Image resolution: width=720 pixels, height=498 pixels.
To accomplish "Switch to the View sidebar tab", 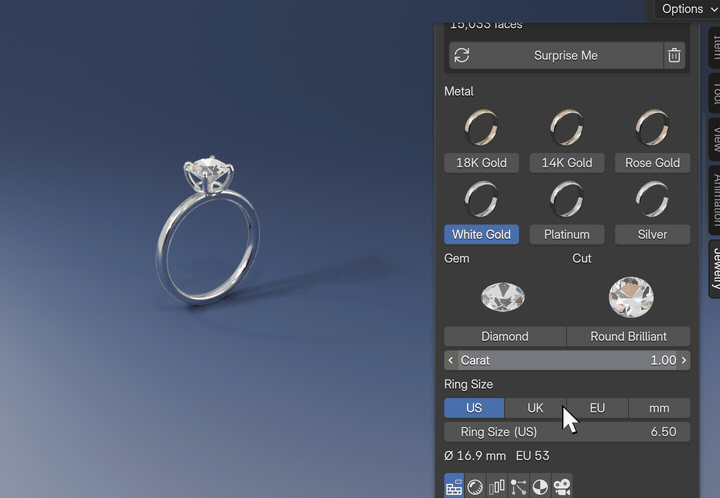I will click(714, 139).
